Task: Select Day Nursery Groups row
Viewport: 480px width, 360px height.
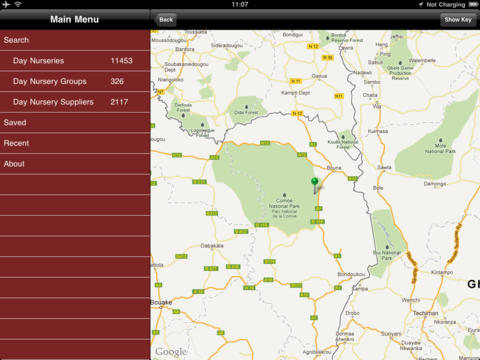Action: [x=75, y=81]
